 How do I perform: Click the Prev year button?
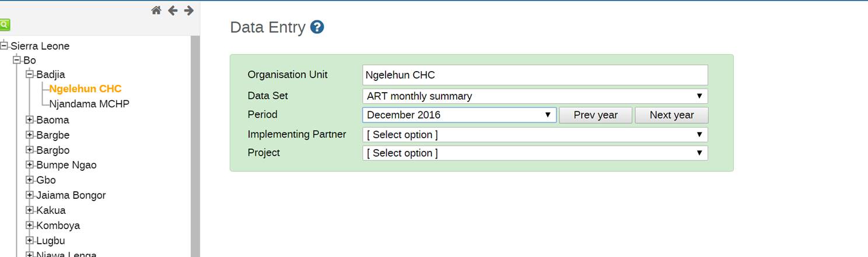(595, 115)
